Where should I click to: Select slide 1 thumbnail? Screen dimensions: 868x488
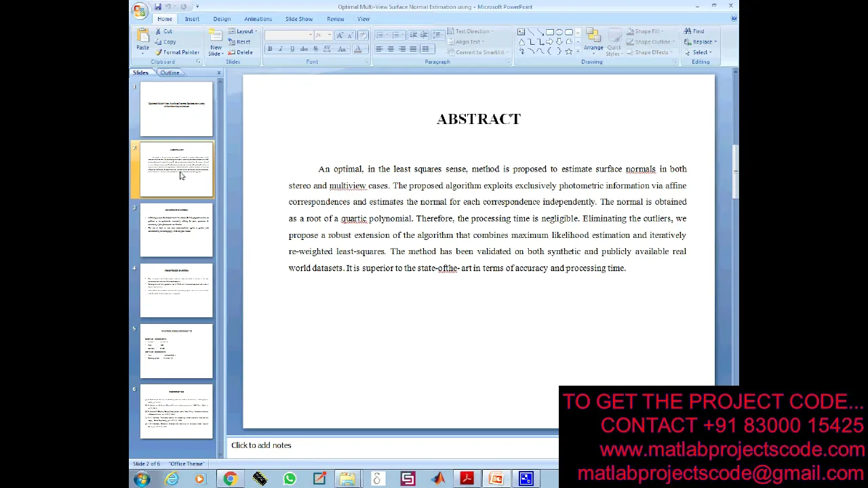click(x=176, y=108)
